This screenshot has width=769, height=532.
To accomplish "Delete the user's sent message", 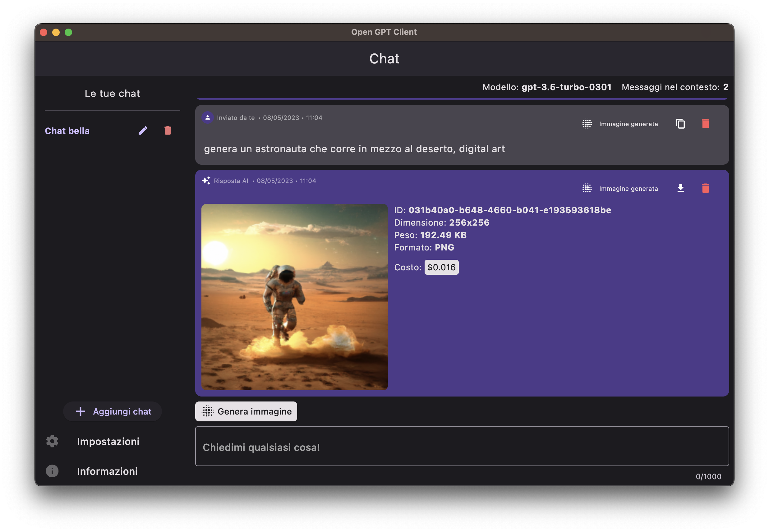I will coord(705,124).
